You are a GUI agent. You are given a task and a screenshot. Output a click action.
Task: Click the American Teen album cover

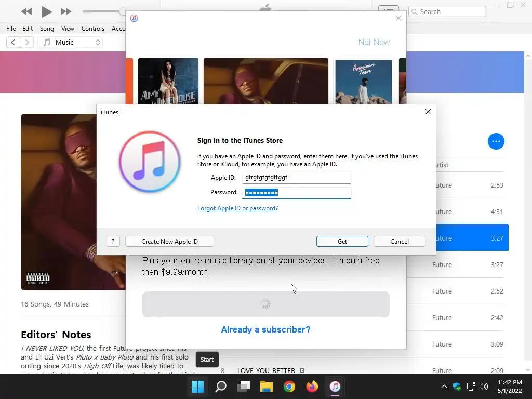click(363, 82)
